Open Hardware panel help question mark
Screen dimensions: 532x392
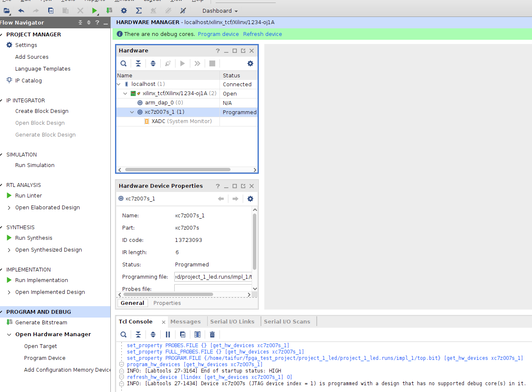click(x=218, y=51)
